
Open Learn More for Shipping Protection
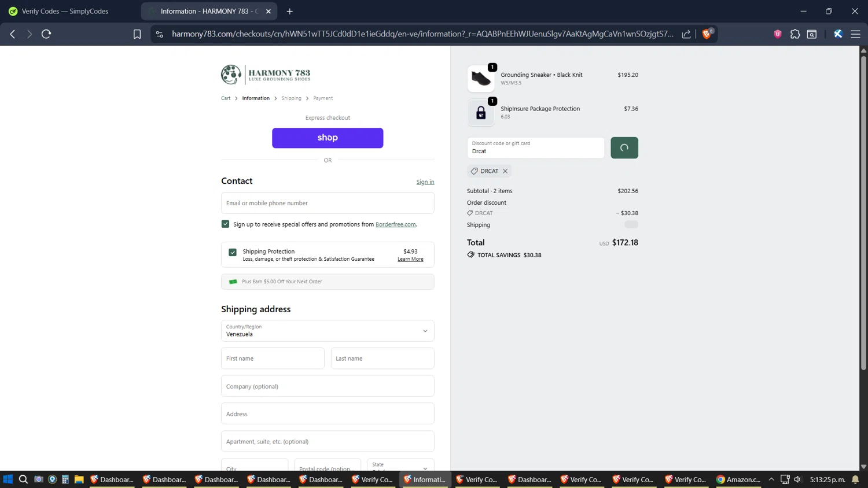tap(410, 259)
